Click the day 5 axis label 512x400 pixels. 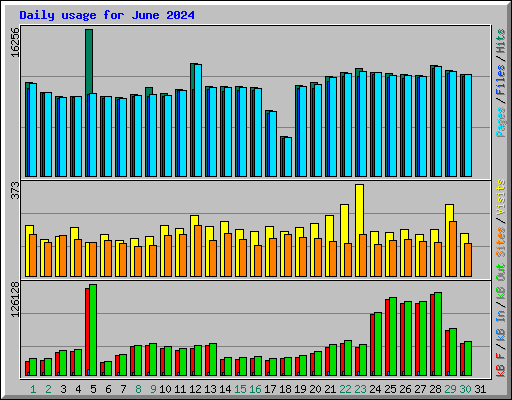click(93, 389)
